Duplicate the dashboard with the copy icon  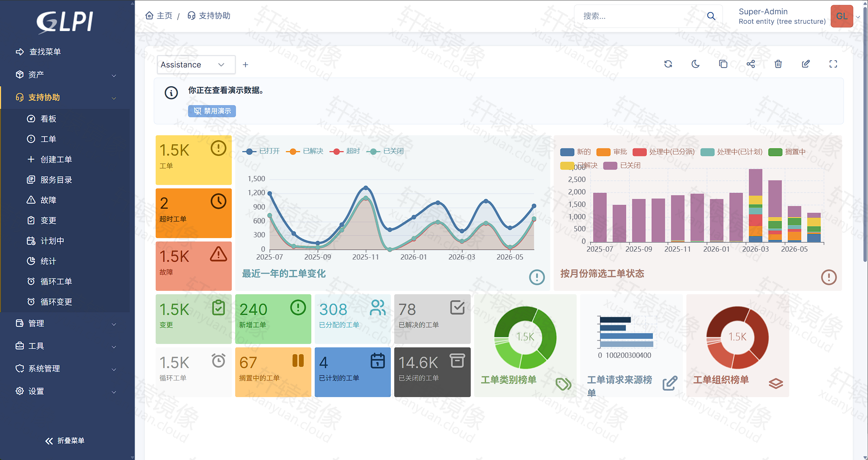point(723,64)
